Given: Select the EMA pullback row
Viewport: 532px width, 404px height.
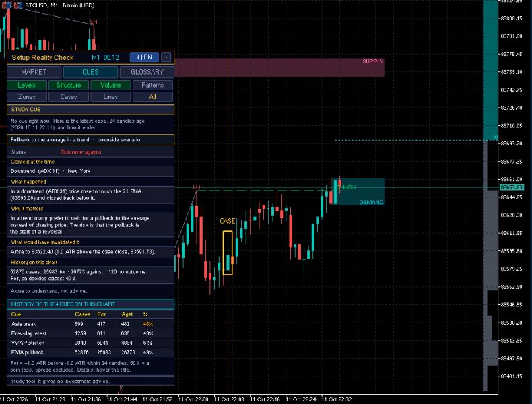Looking at the screenshot, I should tap(91, 352).
